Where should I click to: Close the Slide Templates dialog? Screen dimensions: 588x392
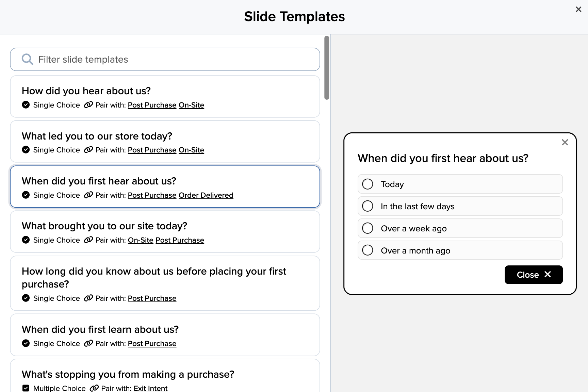[x=578, y=10]
